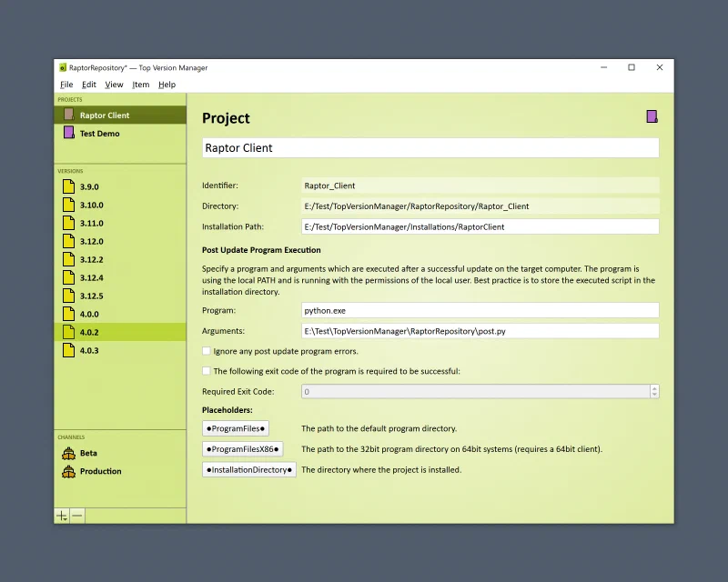This screenshot has width=728, height=582.
Task: Click the read-only Directory path field
Action: [480, 206]
